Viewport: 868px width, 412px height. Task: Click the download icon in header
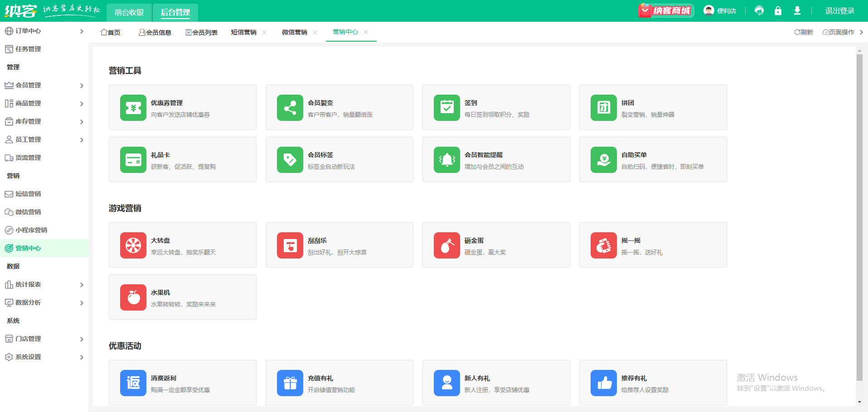[797, 10]
